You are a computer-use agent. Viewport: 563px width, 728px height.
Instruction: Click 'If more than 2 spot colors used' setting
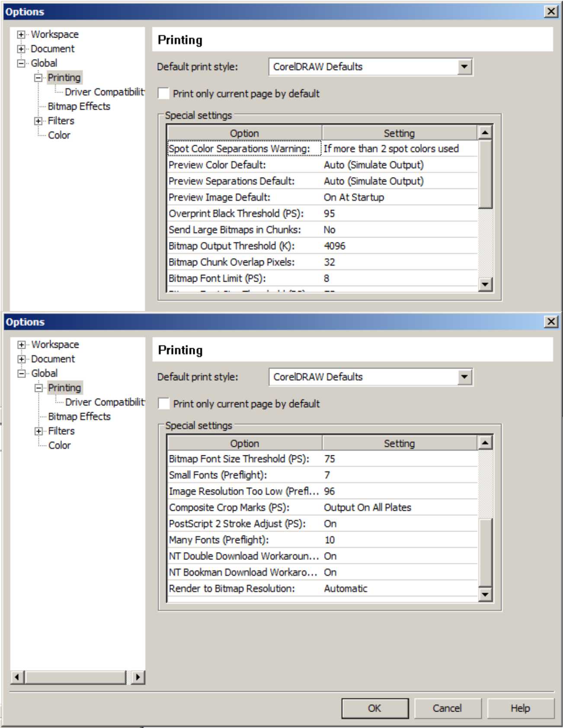point(391,149)
